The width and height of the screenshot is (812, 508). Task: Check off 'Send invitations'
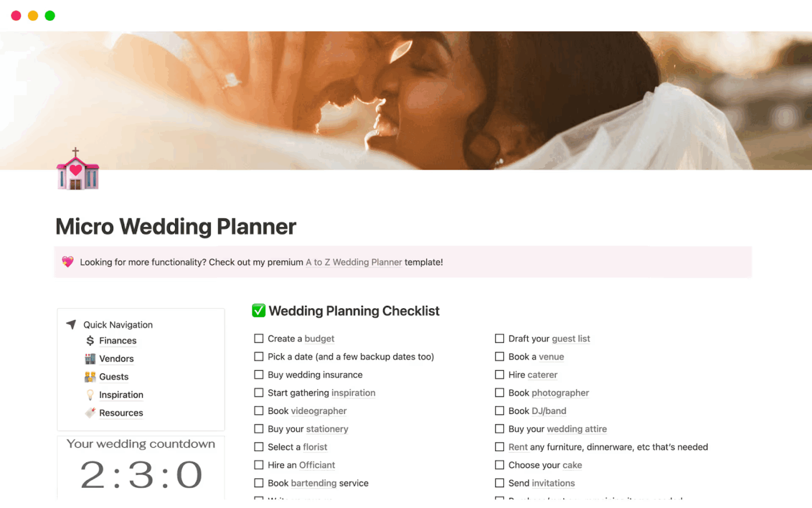coord(499,483)
